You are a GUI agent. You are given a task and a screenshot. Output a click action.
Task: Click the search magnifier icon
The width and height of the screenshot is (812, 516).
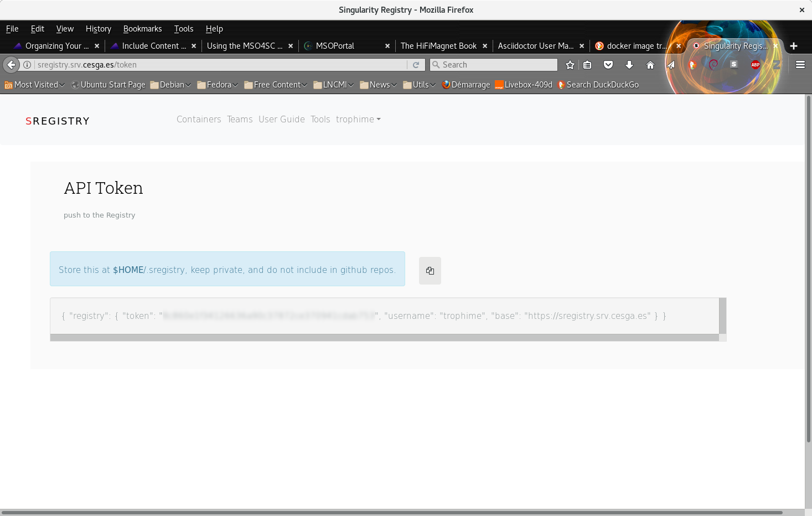(x=436, y=65)
